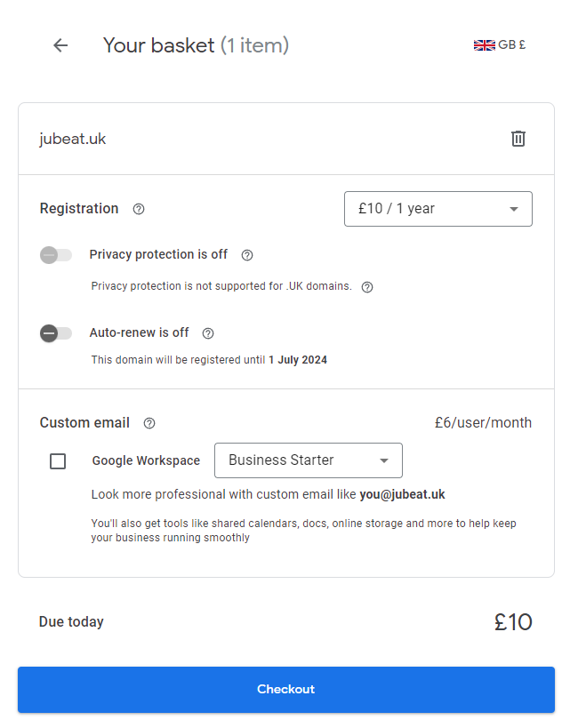
Task: Open help icon beside Auto-renew is off
Action: pyautogui.click(x=208, y=333)
